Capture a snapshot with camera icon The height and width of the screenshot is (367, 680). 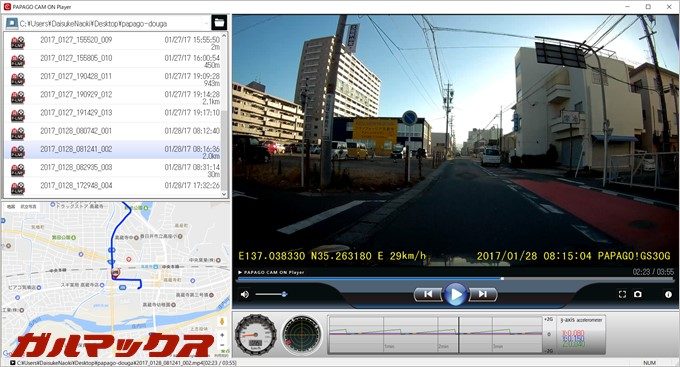coord(638,294)
